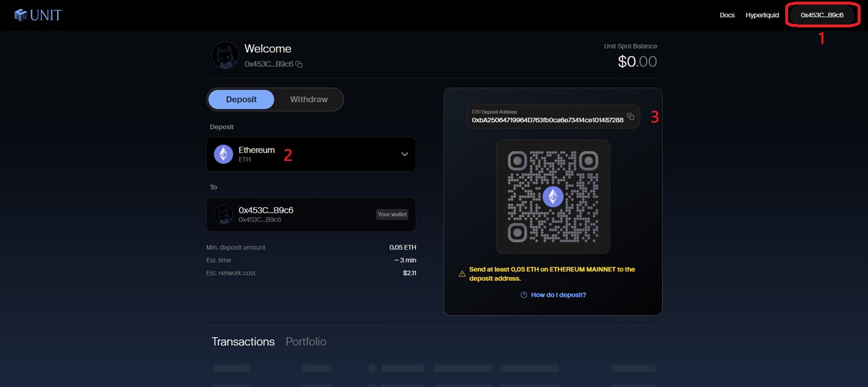Open the Docs link

[x=727, y=15]
